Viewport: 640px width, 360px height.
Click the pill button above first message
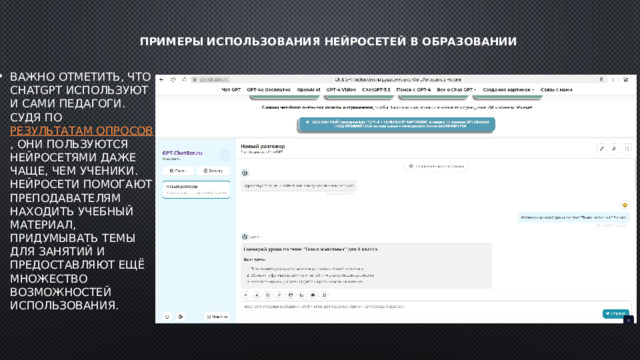436,166
